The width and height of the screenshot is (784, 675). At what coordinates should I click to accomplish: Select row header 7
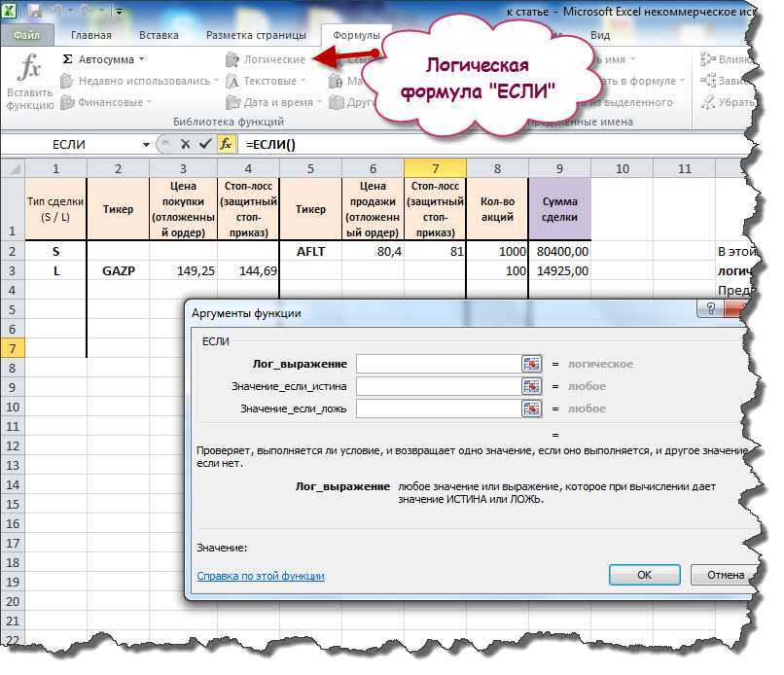coord(13,348)
